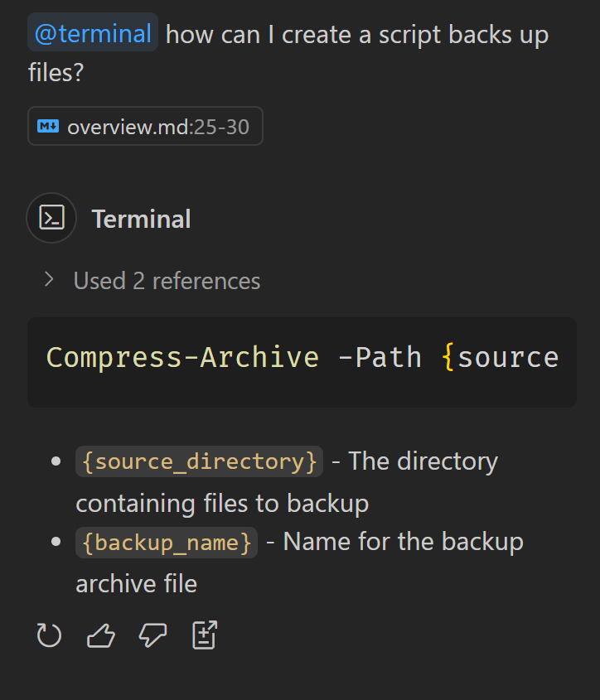Click the insert into terminal icon
The height and width of the screenshot is (700, 600).
[205, 635]
